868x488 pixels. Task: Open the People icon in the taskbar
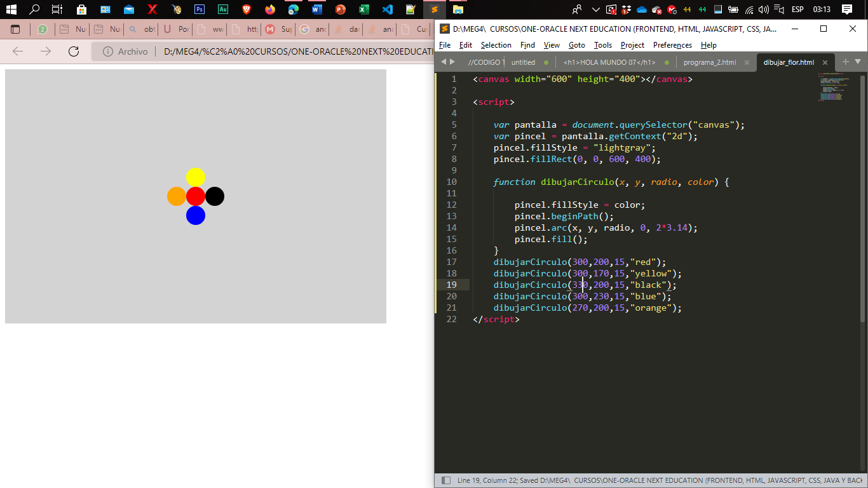tap(577, 10)
